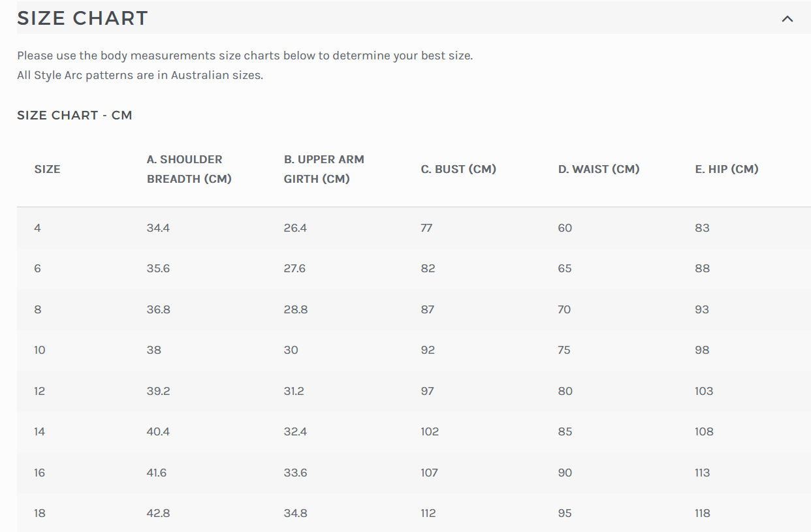Select the C. BUST column header

pyautogui.click(x=458, y=168)
